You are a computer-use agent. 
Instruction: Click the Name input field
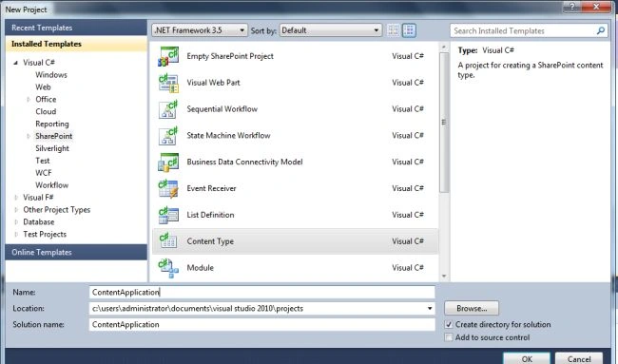coord(262,293)
